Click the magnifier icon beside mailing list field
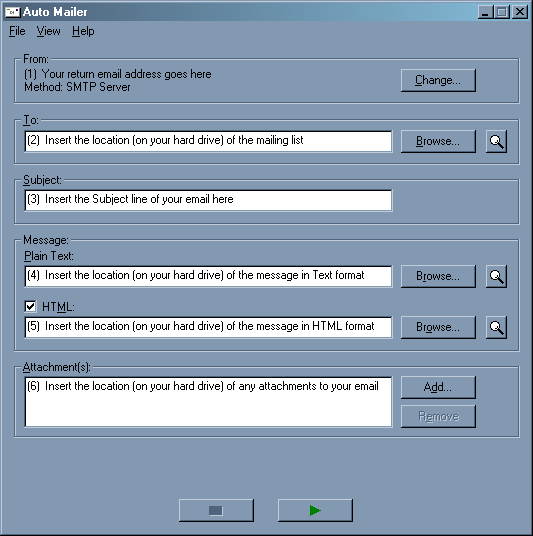 (x=496, y=141)
